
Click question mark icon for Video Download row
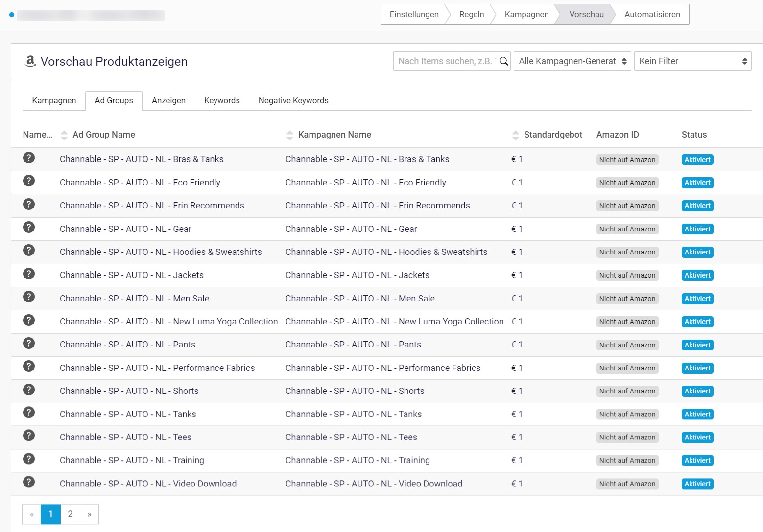pos(29,482)
